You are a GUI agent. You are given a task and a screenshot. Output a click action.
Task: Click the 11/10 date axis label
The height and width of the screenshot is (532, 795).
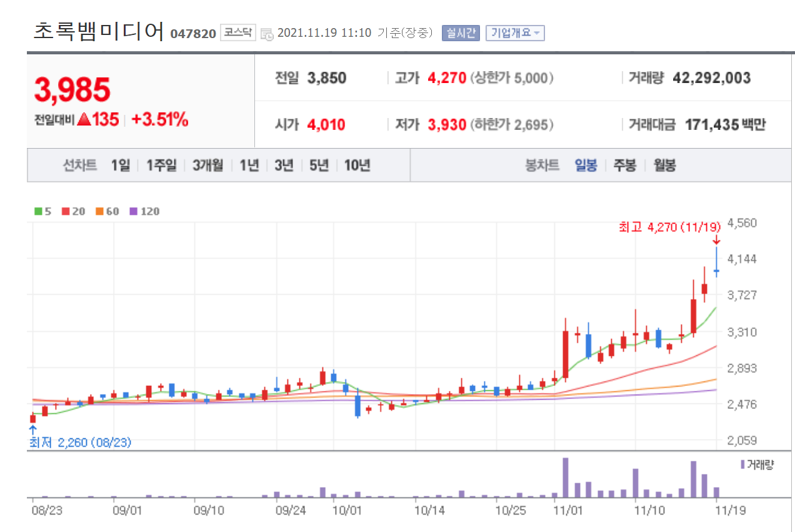tap(649, 510)
